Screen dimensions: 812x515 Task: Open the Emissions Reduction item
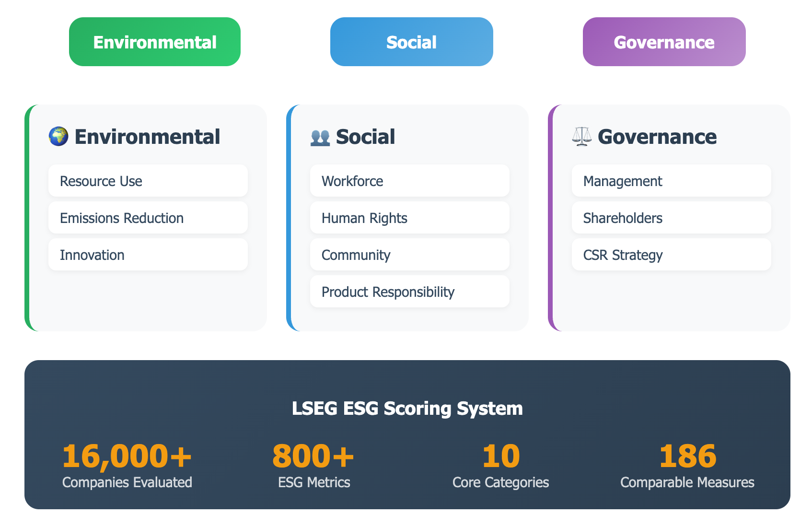(x=148, y=218)
